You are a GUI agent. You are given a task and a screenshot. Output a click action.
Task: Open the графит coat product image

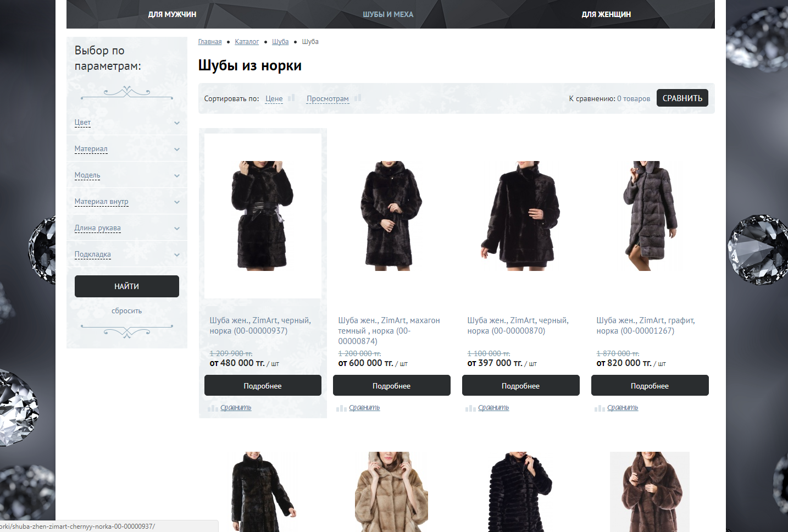[x=650, y=215]
